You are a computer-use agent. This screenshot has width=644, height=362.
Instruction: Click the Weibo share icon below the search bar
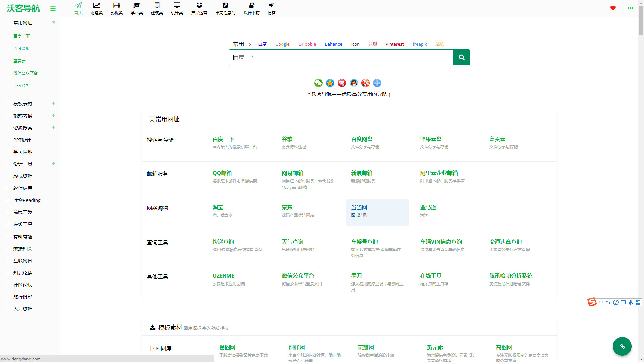pos(365,83)
